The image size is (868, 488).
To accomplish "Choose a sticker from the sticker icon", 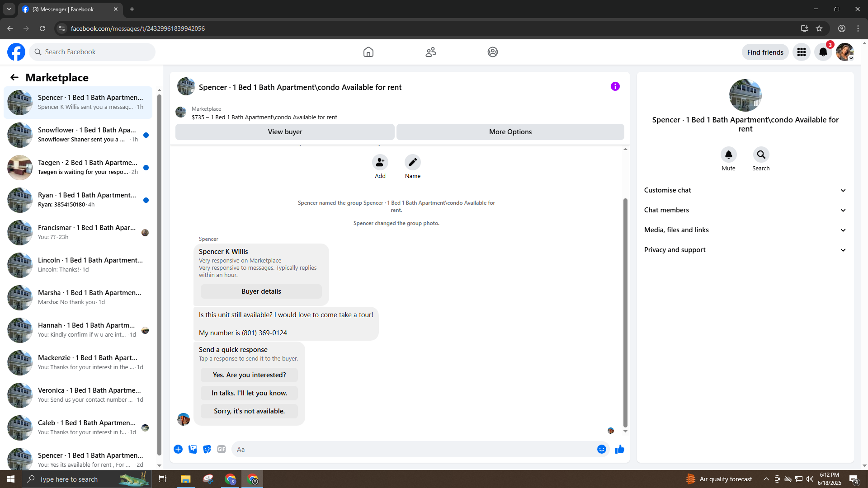I will (207, 449).
